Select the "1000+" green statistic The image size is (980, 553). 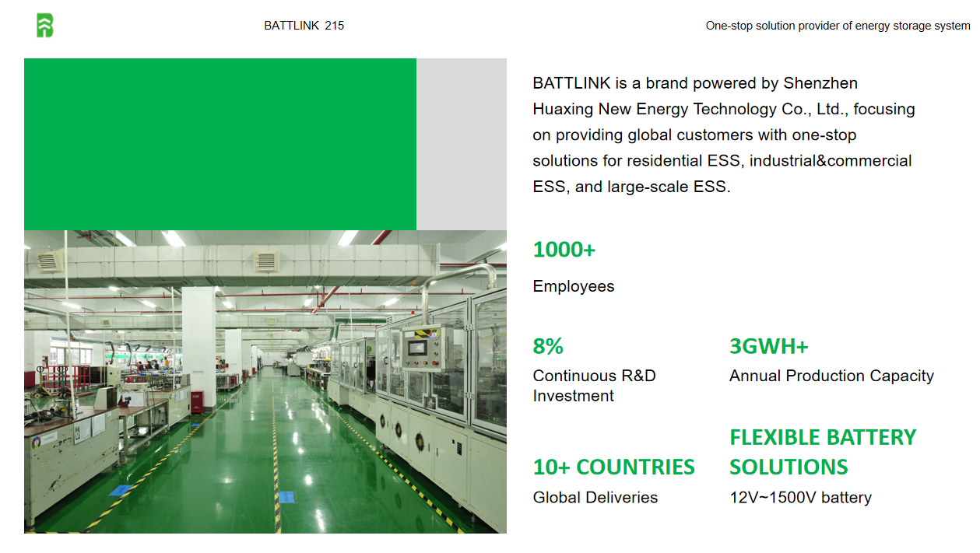(x=564, y=250)
